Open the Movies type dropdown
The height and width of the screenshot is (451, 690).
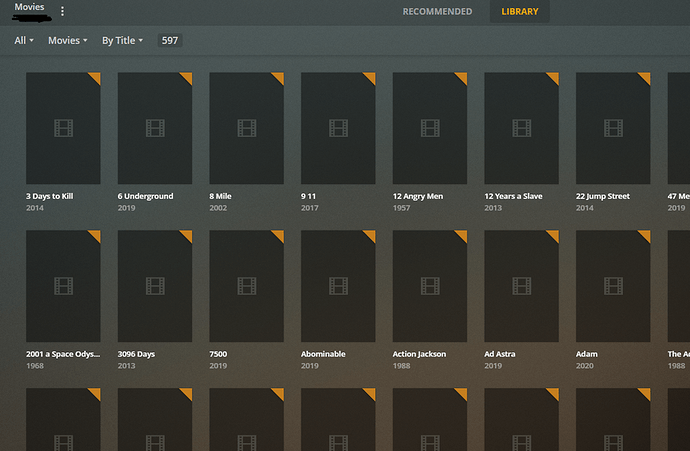[68, 40]
